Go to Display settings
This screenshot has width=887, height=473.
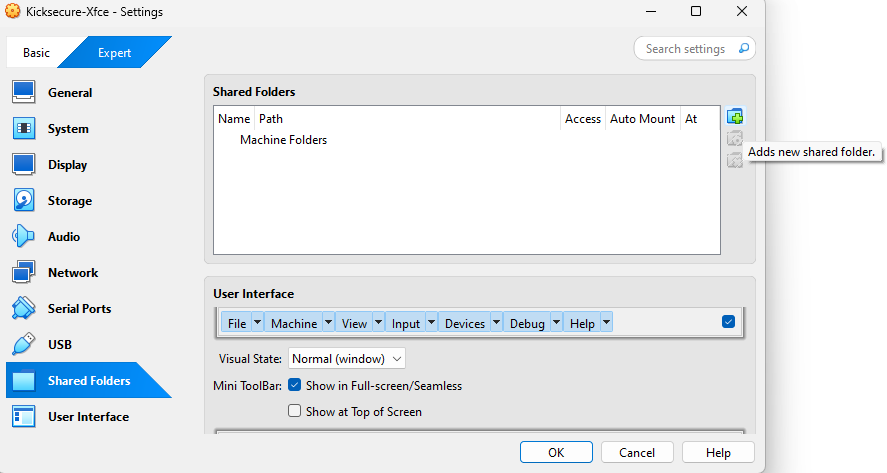click(x=67, y=165)
